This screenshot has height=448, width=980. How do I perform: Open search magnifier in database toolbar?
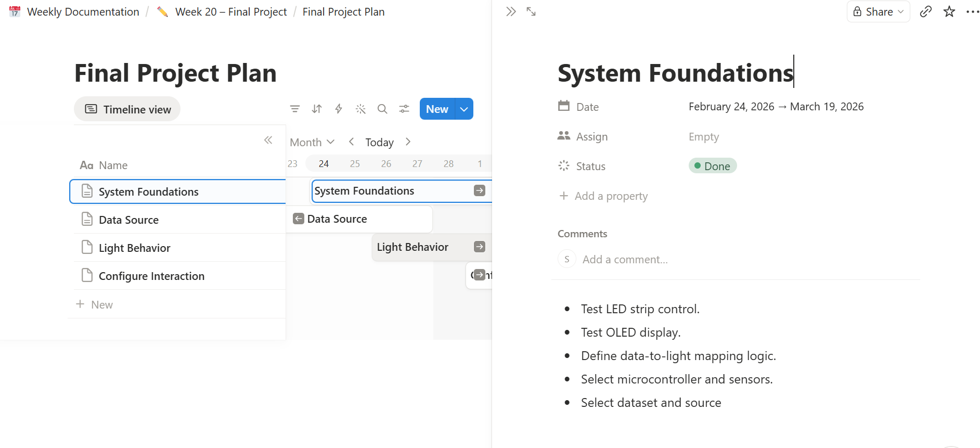click(x=382, y=109)
